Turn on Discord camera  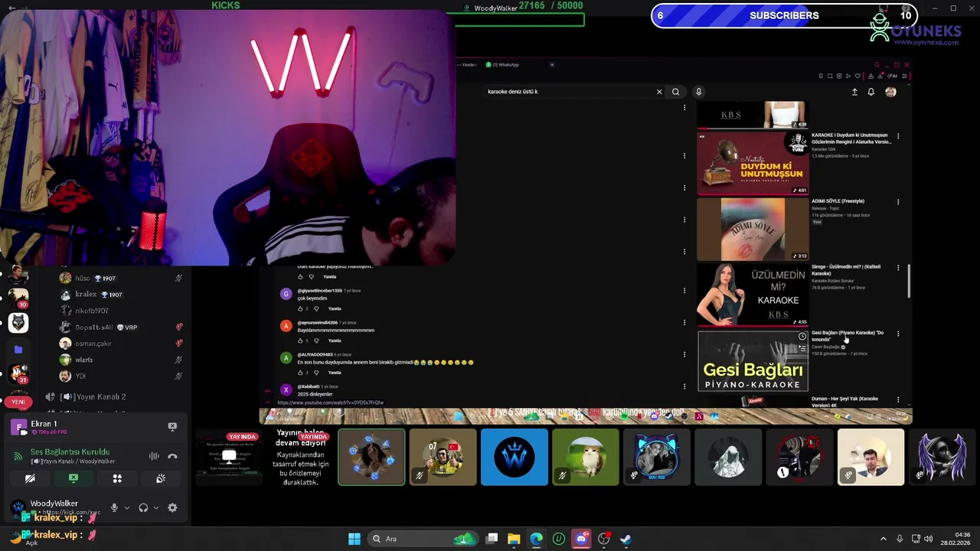tap(30, 478)
